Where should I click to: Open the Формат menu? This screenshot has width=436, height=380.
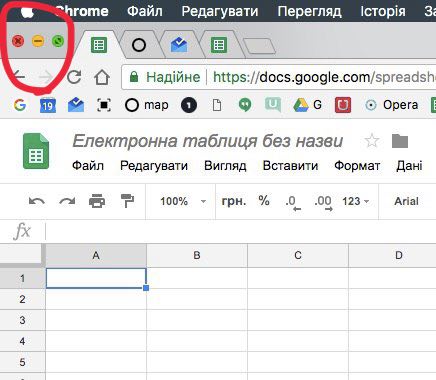(x=357, y=166)
